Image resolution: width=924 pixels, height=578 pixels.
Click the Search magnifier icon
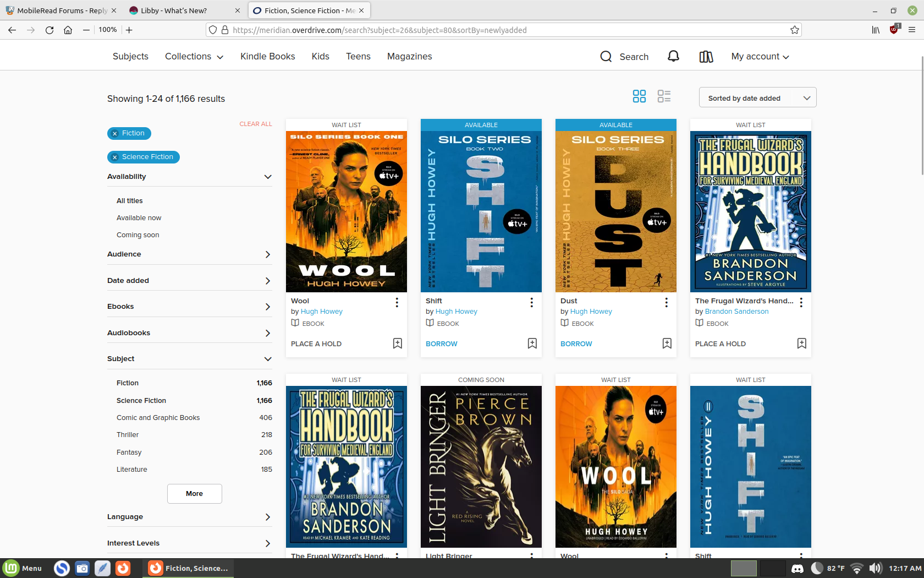(x=606, y=57)
